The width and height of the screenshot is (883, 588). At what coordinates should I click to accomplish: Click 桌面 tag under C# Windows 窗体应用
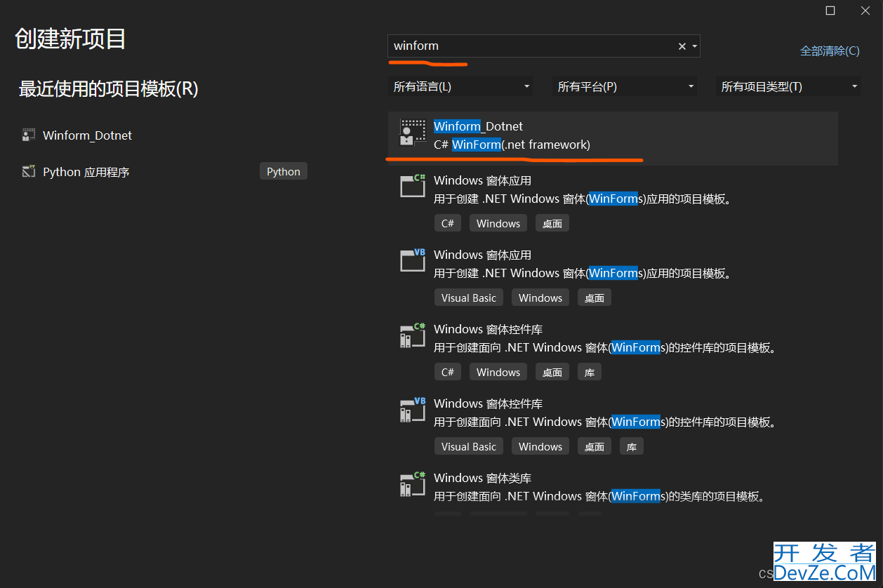pyautogui.click(x=552, y=224)
